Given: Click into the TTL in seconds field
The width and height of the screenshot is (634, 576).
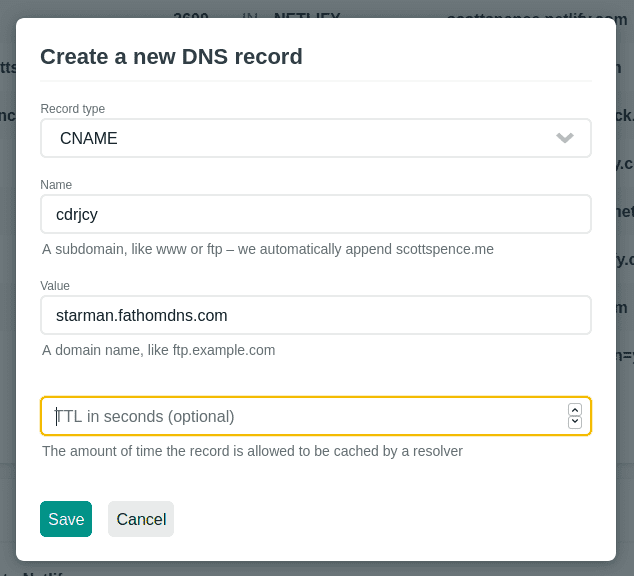Looking at the screenshot, I should pyautogui.click(x=300, y=416).
